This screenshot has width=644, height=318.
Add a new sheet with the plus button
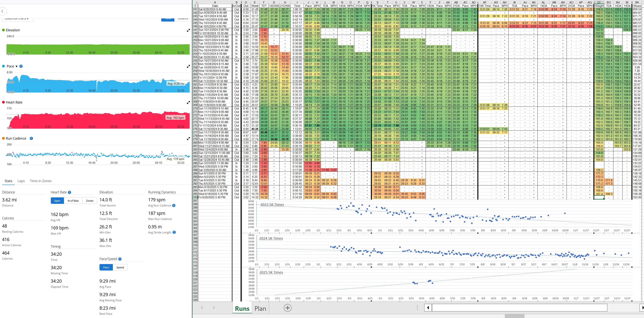pos(288,308)
